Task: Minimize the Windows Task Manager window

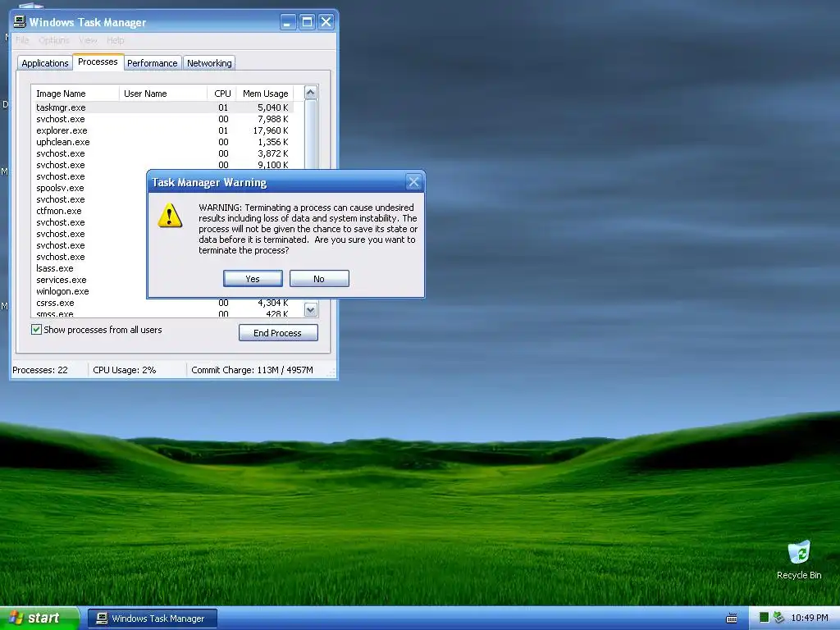Action: point(288,22)
